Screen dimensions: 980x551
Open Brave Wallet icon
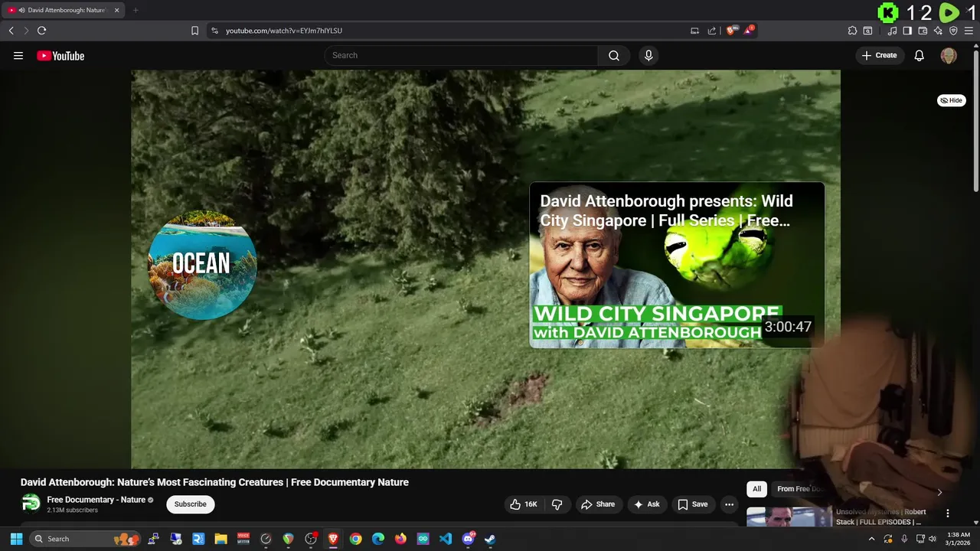pyautogui.click(x=923, y=31)
